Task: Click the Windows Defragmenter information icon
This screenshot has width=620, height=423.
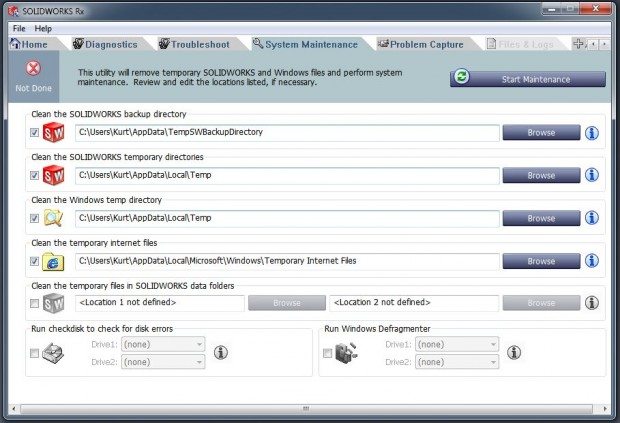Action: 514,352
